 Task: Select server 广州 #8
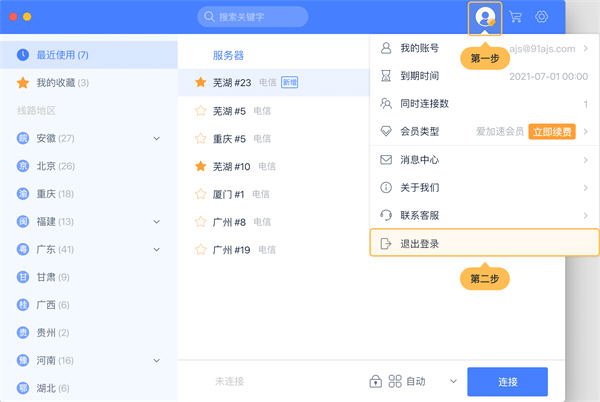pos(274,222)
